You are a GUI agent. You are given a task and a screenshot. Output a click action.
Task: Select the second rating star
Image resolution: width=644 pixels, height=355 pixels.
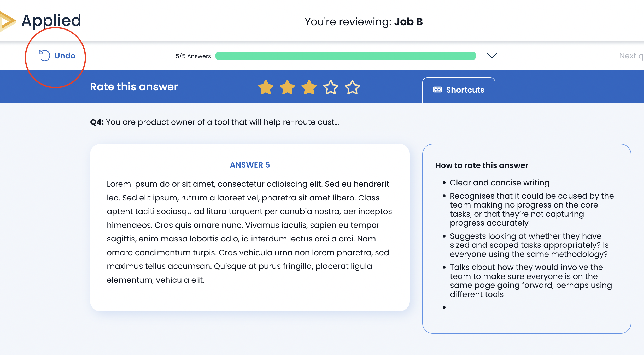287,87
